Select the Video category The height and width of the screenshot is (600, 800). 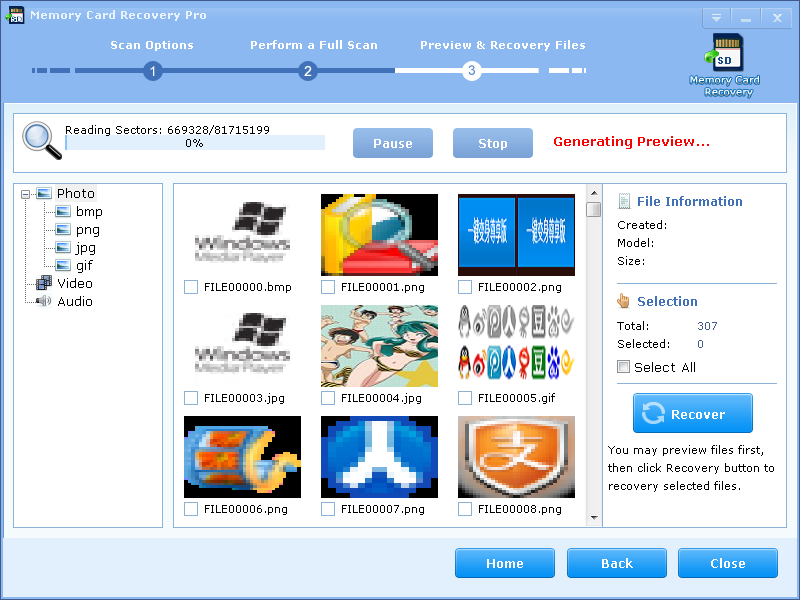75,283
